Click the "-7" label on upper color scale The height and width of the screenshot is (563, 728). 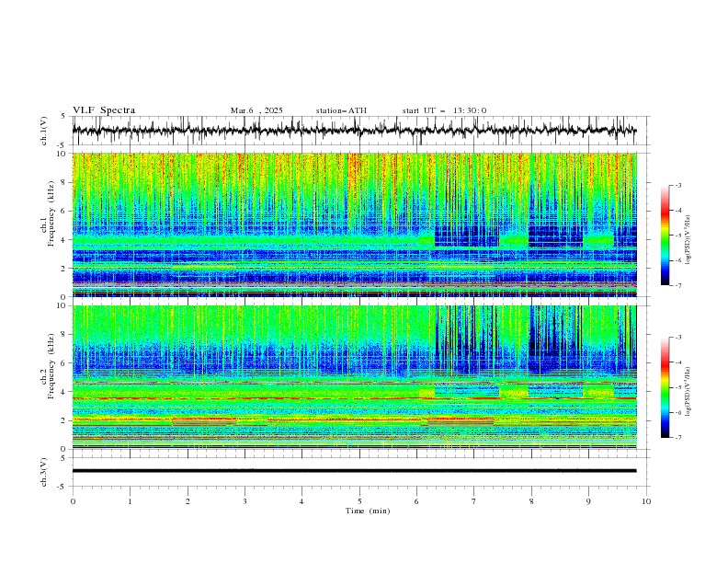(677, 285)
